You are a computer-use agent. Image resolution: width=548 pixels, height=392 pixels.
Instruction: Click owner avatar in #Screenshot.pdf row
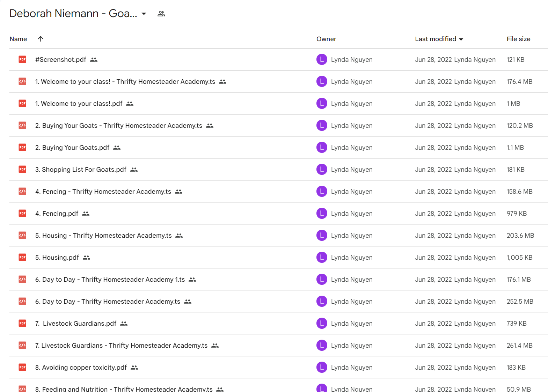(322, 59)
